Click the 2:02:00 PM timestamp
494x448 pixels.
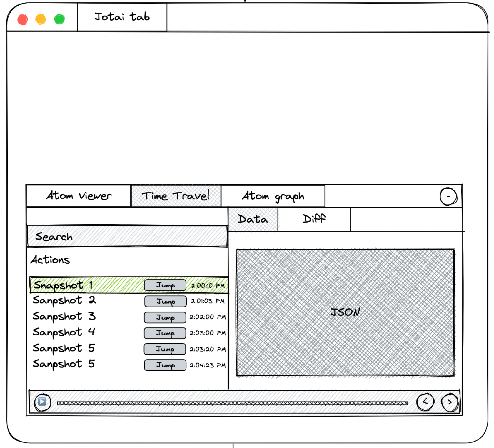point(208,317)
